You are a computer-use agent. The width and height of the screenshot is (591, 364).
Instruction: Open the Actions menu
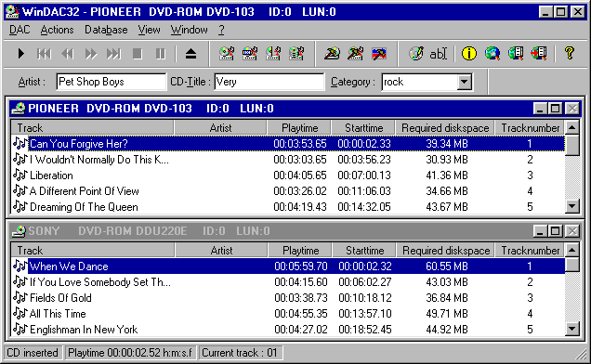click(x=57, y=30)
